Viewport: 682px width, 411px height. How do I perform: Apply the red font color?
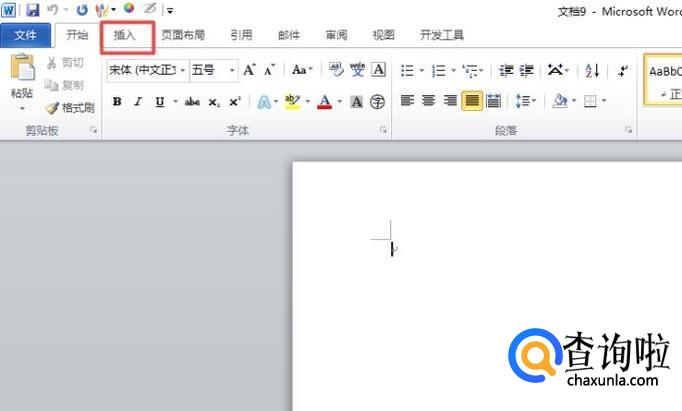[324, 102]
